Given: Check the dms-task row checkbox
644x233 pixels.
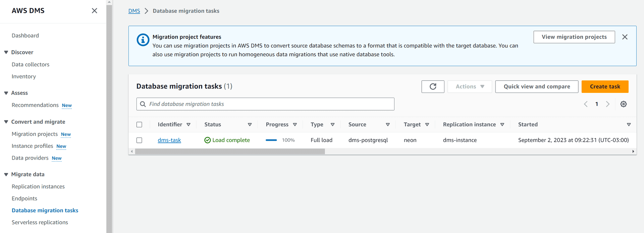Looking at the screenshot, I should click(x=139, y=140).
